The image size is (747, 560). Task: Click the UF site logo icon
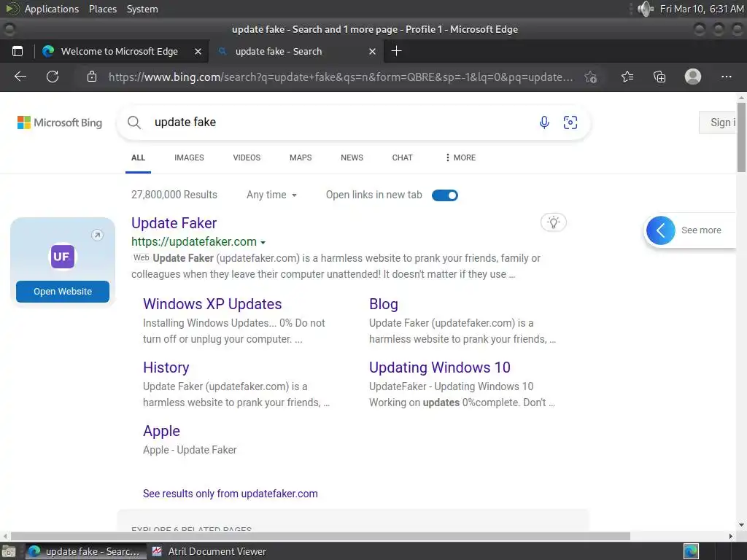tap(63, 257)
